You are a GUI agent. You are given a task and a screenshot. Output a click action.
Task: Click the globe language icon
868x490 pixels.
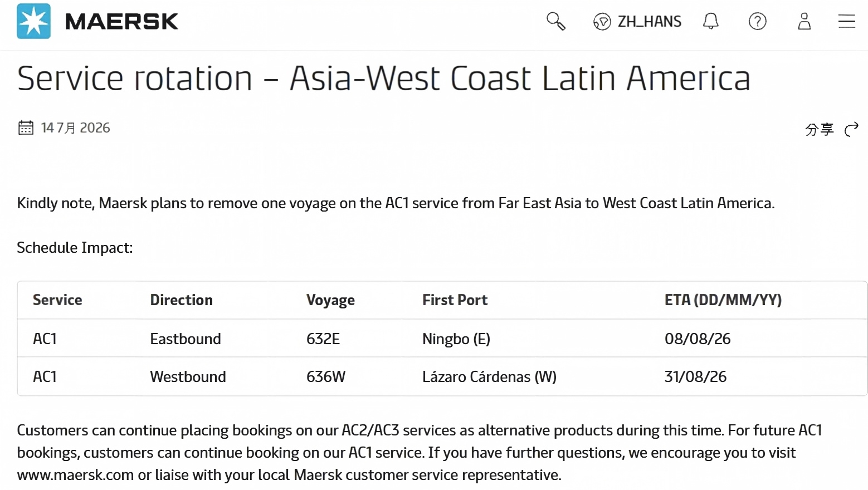pyautogui.click(x=602, y=22)
